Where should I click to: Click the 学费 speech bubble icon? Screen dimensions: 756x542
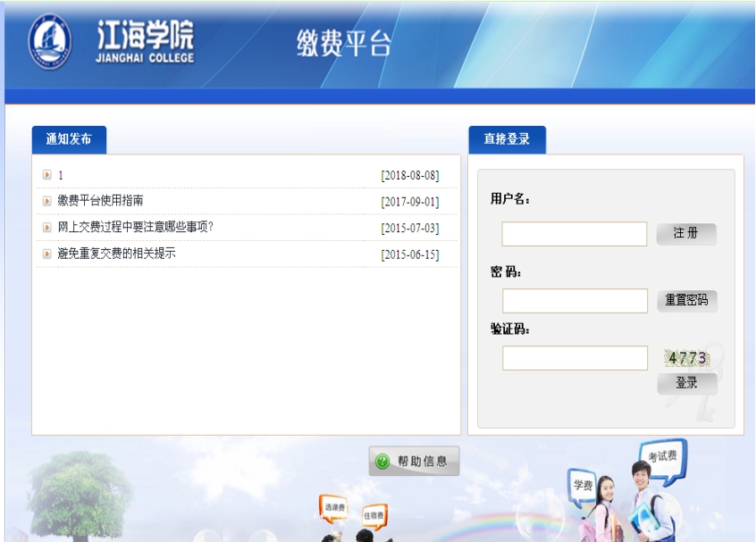tap(583, 485)
